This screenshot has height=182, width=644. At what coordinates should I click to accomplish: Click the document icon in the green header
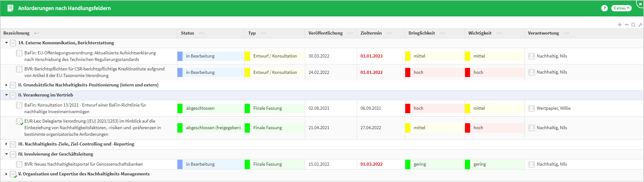point(10,8)
